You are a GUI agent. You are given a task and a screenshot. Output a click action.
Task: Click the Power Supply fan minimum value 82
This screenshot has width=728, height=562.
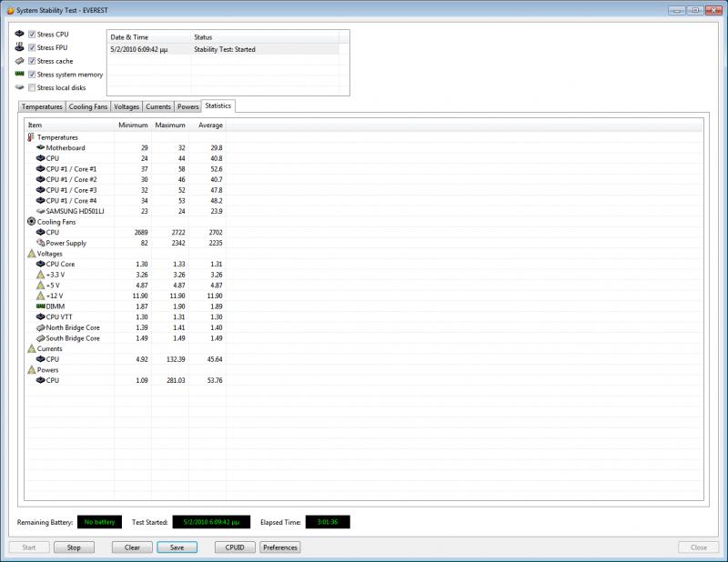tap(144, 243)
